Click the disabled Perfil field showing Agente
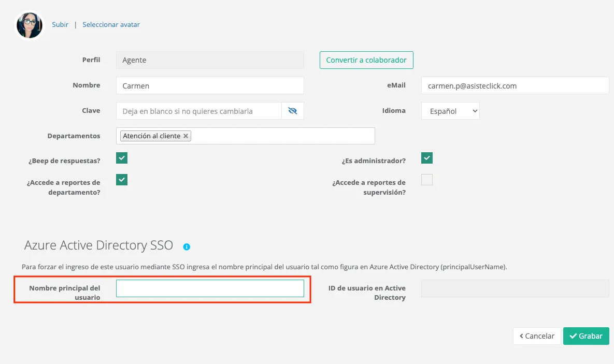Screen dimensions: 614x364 pyautogui.click(x=210, y=60)
